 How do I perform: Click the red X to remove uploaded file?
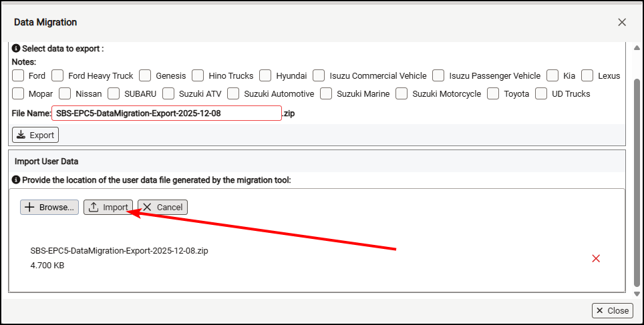596,258
